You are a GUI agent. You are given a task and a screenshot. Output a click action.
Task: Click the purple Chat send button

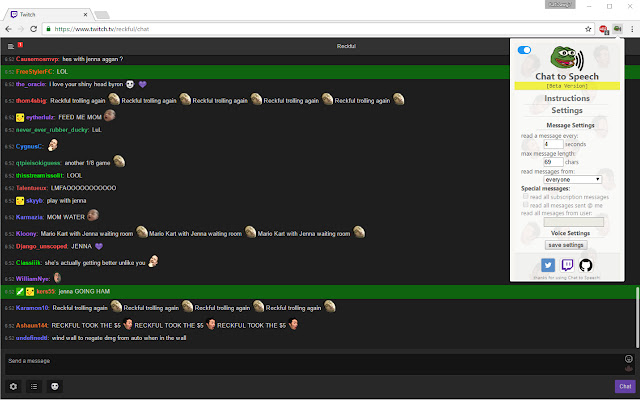point(625,386)
